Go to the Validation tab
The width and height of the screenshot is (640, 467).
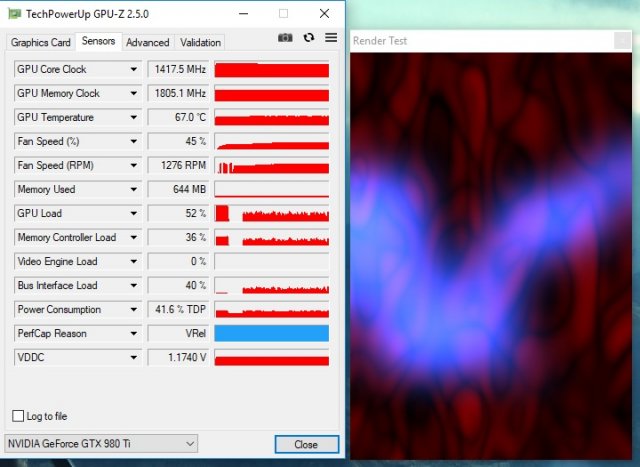point(200,42)
